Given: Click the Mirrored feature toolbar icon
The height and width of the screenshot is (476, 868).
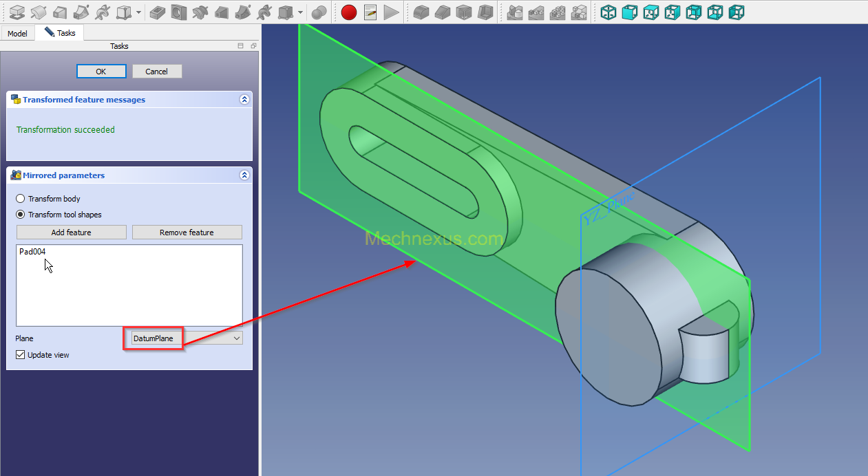Looking at the screenshot, I should coord(515,12).
